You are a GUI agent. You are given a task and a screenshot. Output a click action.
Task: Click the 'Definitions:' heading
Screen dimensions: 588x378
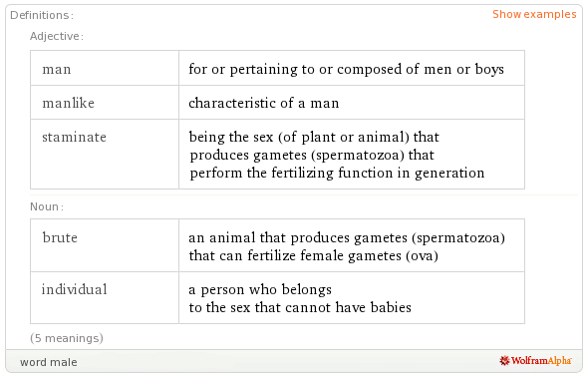click(x=42, y=15)
